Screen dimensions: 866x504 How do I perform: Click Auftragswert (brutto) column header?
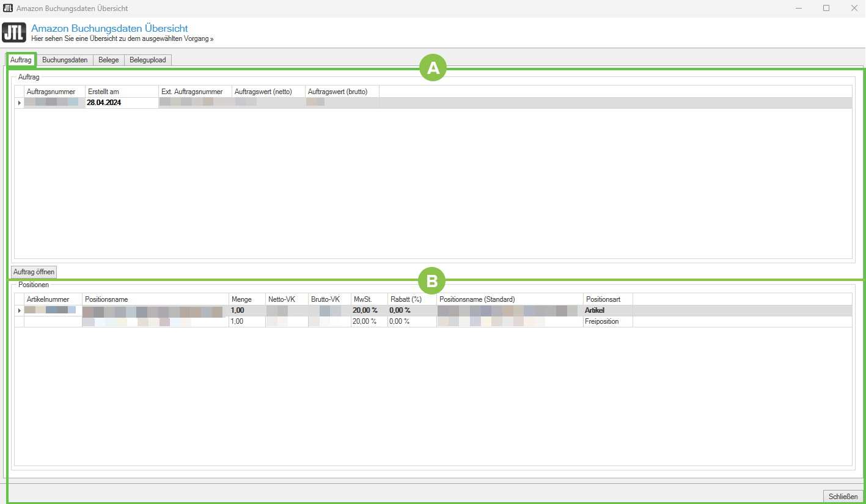338,92
